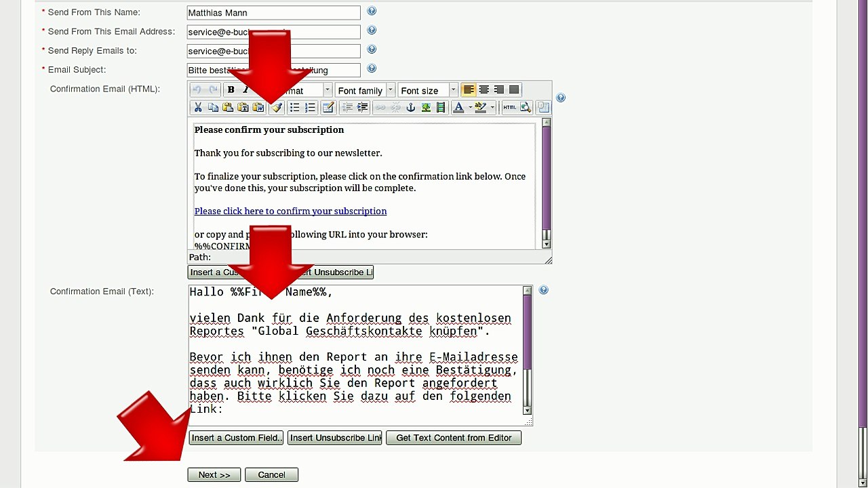Click the text area scroll-down arrow
868x488 pixels.
(x=528, y=410)
